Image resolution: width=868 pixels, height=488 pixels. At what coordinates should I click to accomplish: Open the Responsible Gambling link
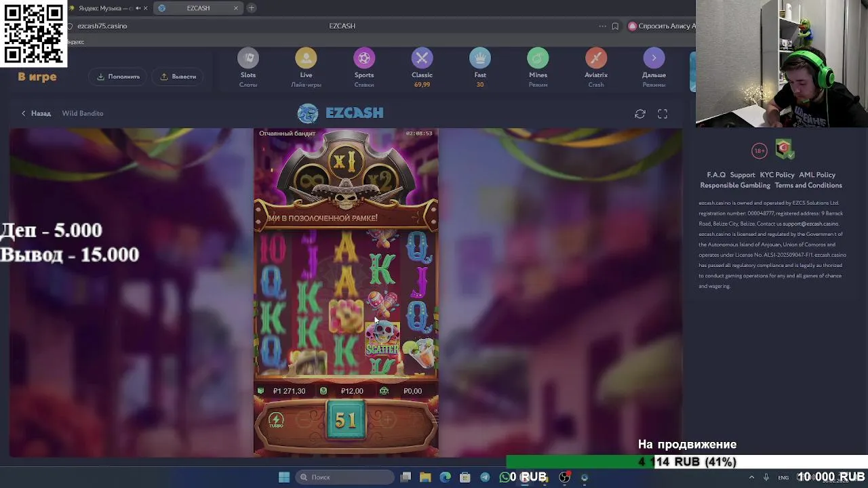735,185
